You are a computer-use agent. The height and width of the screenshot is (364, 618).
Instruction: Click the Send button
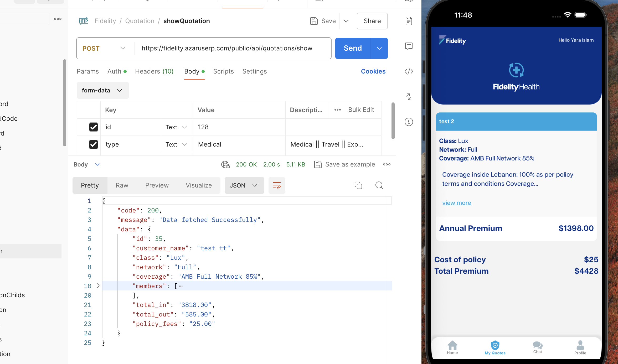[x=353, y=48]
